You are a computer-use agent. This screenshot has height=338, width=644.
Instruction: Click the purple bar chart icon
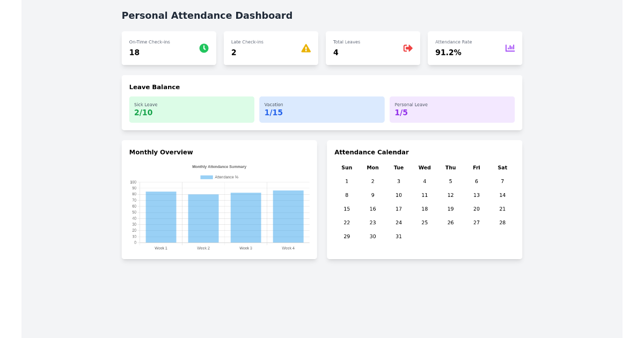pyautogui.click(x=510, y=48)
